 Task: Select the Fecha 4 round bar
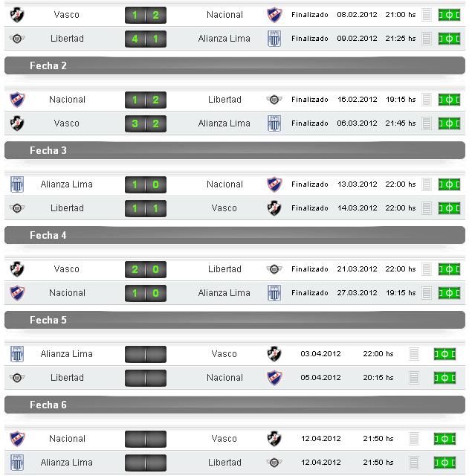click(x=235, y=236)
